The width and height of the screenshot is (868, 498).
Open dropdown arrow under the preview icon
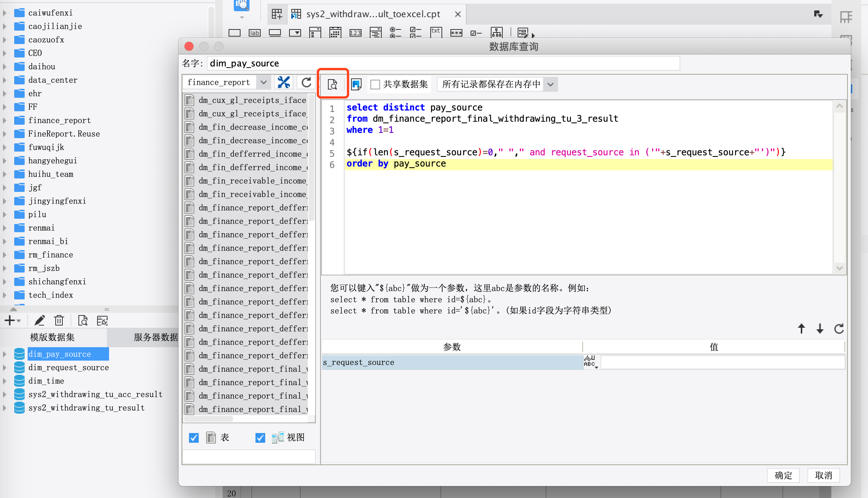[x=242, y=17]
